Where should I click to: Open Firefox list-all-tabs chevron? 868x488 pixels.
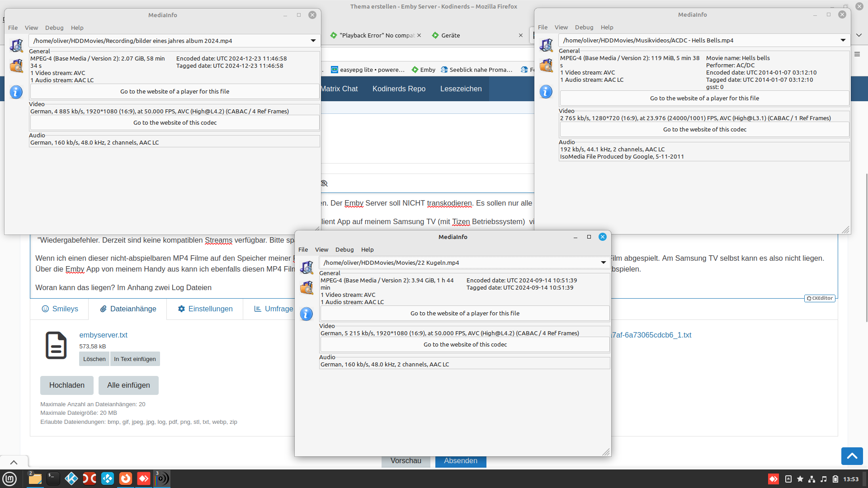pyautogui.click(x=859, y=35)
